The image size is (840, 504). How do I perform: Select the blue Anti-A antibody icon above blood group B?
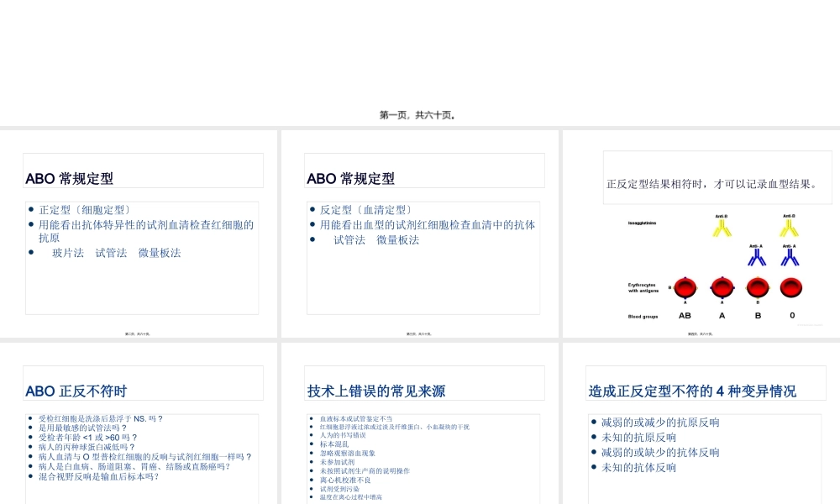coord(757,259)
